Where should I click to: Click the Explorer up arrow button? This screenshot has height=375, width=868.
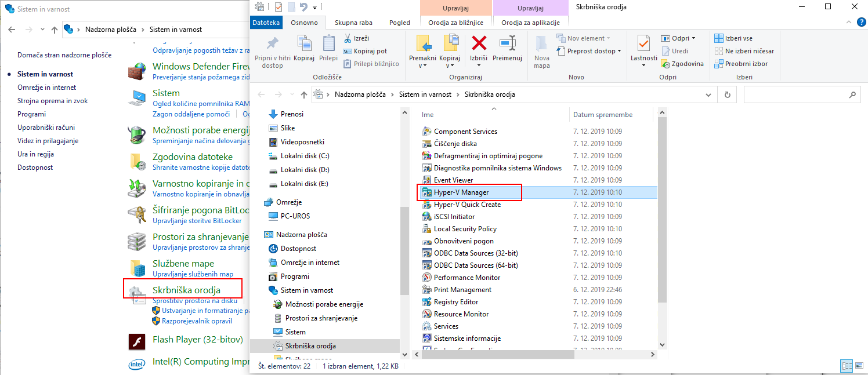coord(304,94)
